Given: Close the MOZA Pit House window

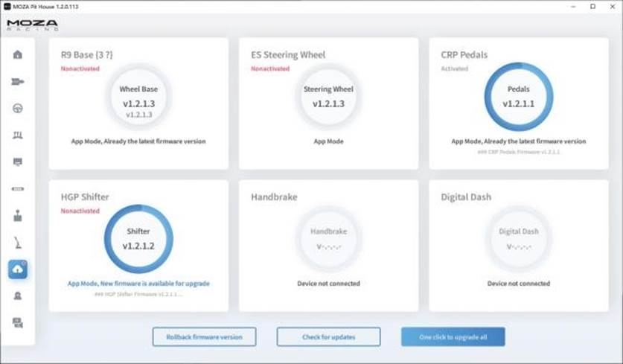Looking at the screenshot, I should (x=613, y=7).
